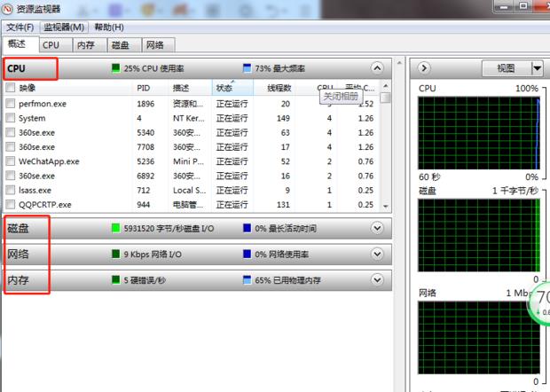This screenshot has height=392, width=550.
Task: Collapse the CPU section chevron
Action: [x=378, y=68]
